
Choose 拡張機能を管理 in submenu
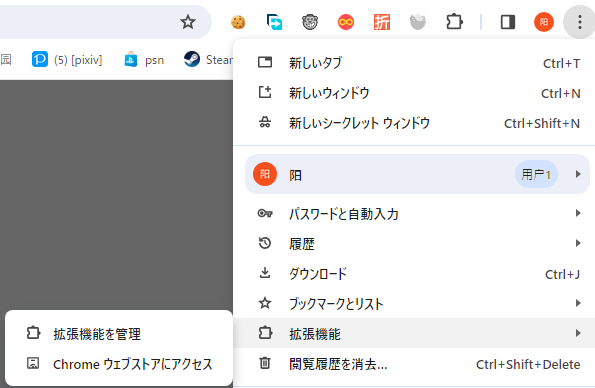119,334
